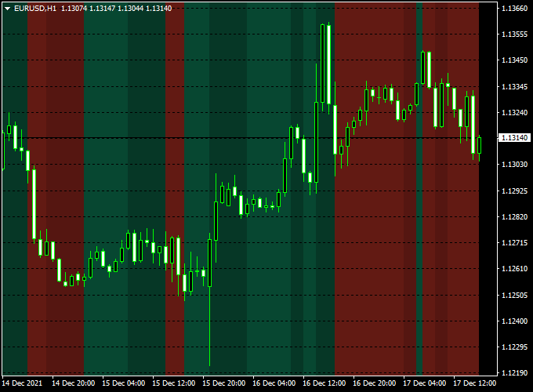Viewport: 533px width, 392px height.
Task: Click the 16 Dec 04:00 time label
Action: [274, 383]
